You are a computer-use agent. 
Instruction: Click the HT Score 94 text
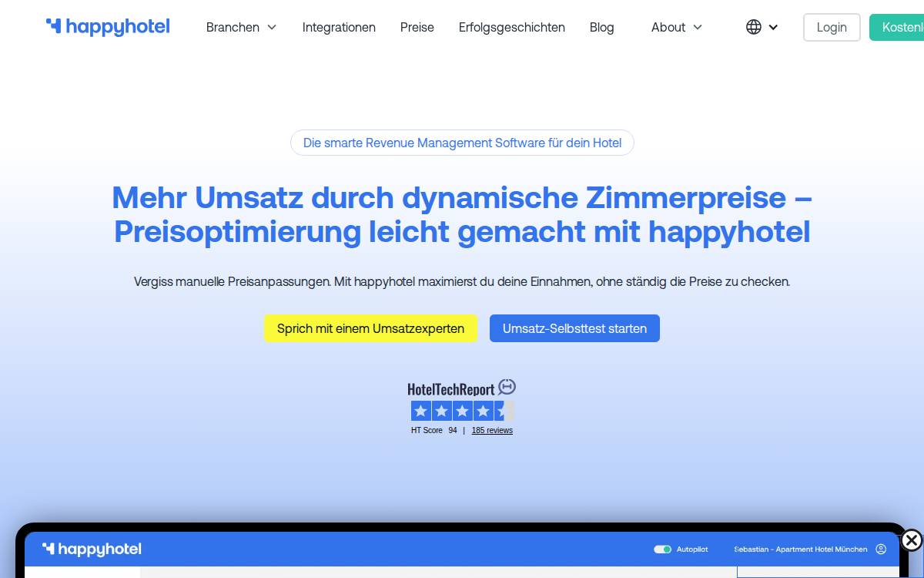pyautogui.click(x=434, y=431)
